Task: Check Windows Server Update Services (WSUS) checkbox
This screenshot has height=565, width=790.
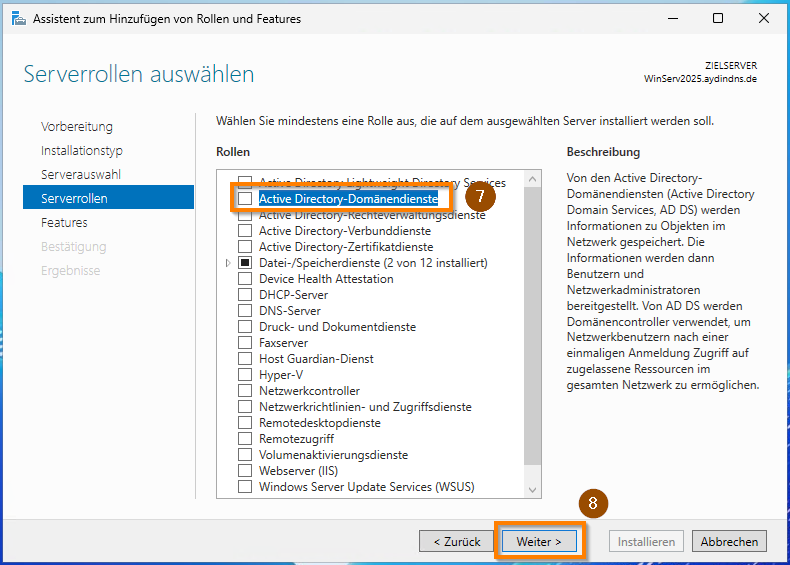Action: (245, 487)
